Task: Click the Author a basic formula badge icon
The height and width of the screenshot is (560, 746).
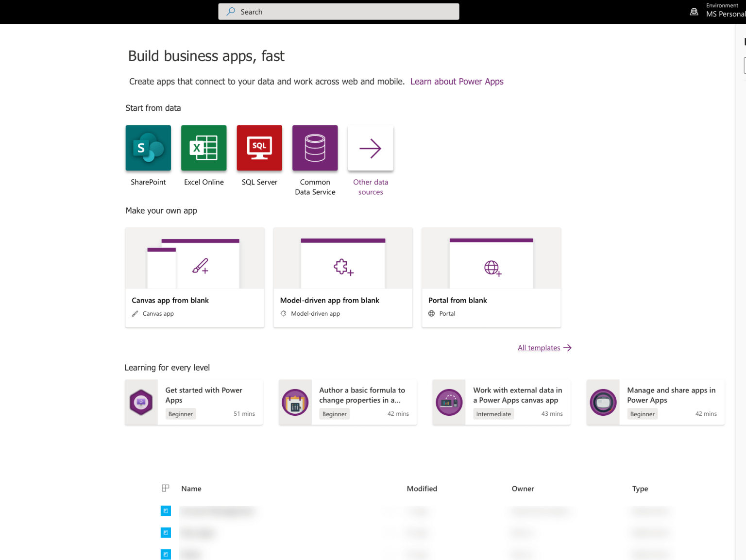Action: (295, 402)
